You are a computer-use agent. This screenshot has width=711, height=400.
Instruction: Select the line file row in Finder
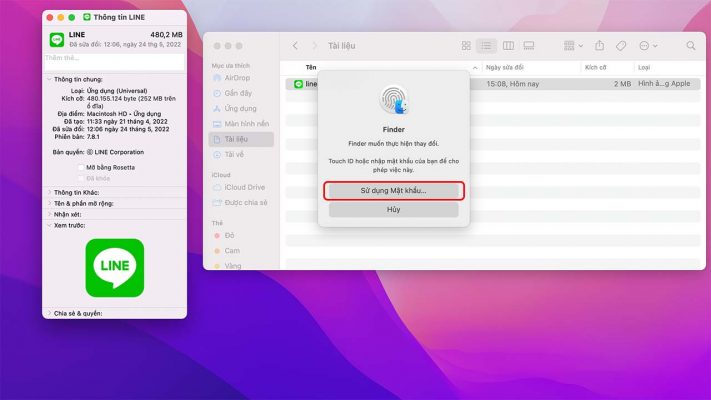point(493,84)
